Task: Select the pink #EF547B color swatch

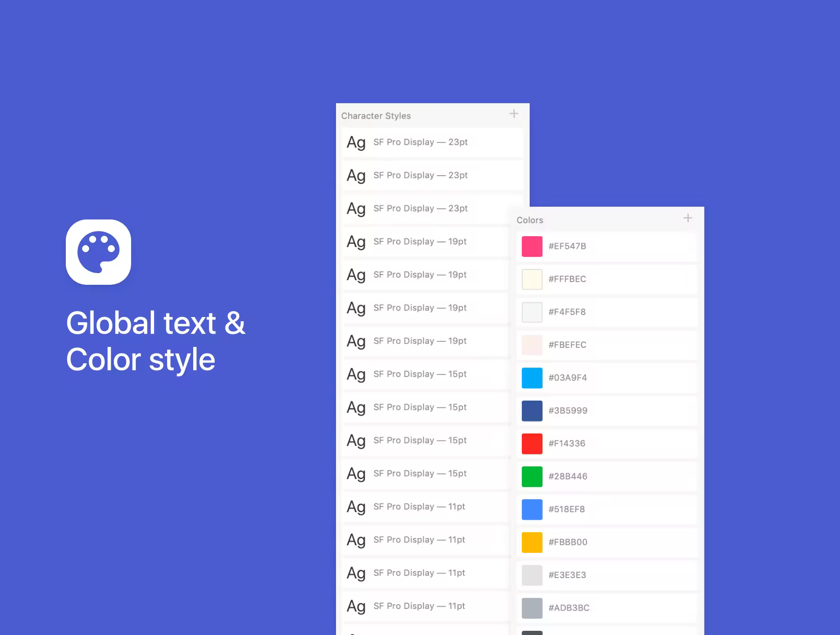Action: (532, 247)
